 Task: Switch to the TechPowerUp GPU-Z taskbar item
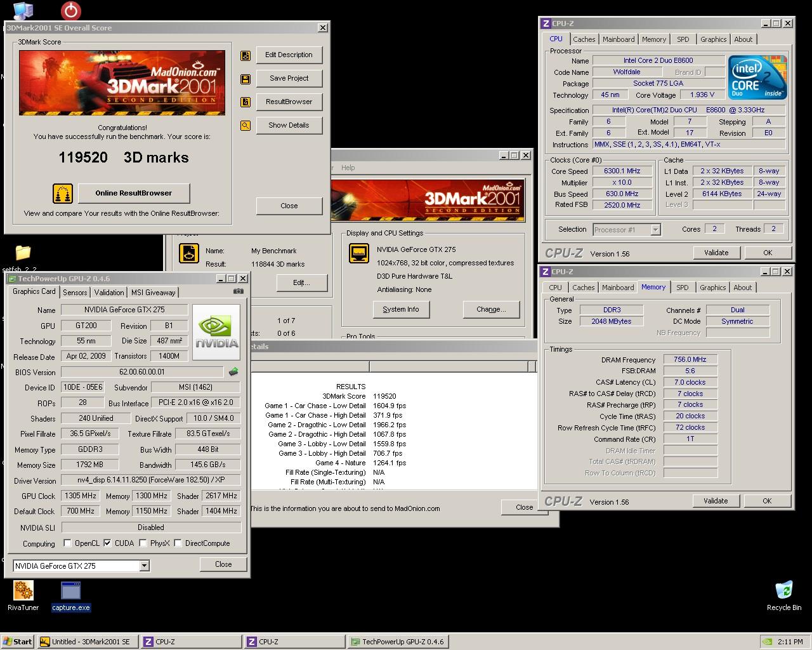tap(397, 642)
